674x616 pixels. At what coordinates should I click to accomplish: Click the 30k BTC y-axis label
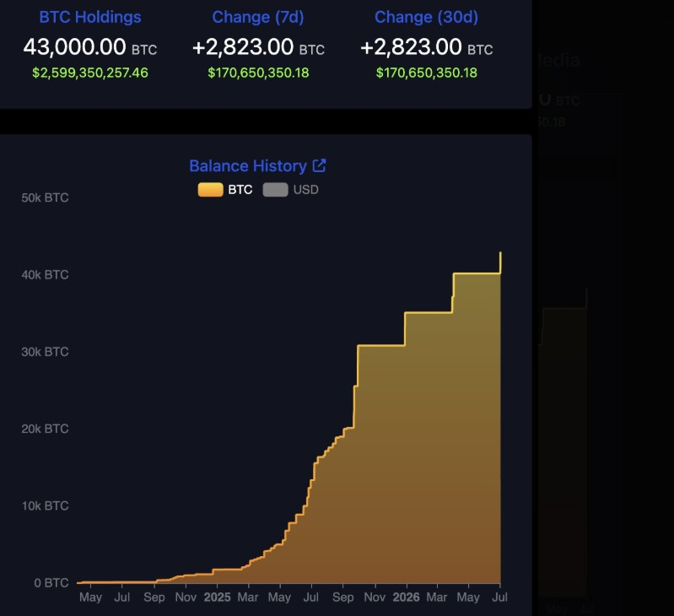[46, 352]
